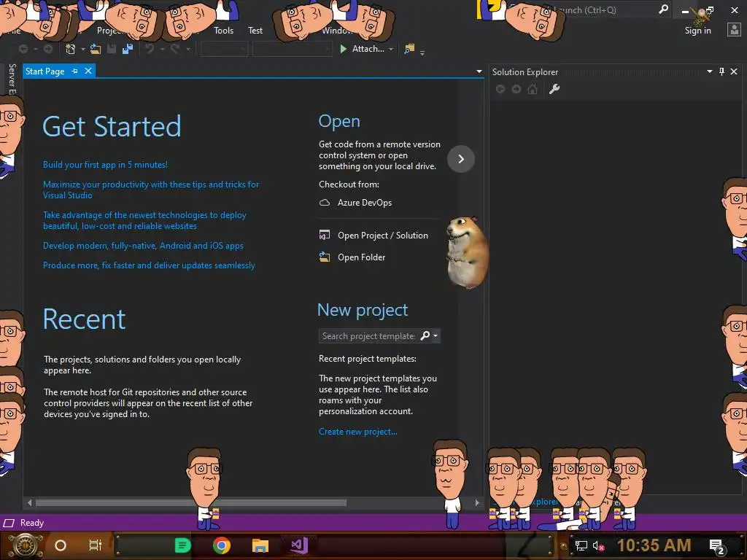Viewport: 747px width, 560px height.
Task: Click the Sign in link
Action: pyautogui.click(x=697, y=31)
